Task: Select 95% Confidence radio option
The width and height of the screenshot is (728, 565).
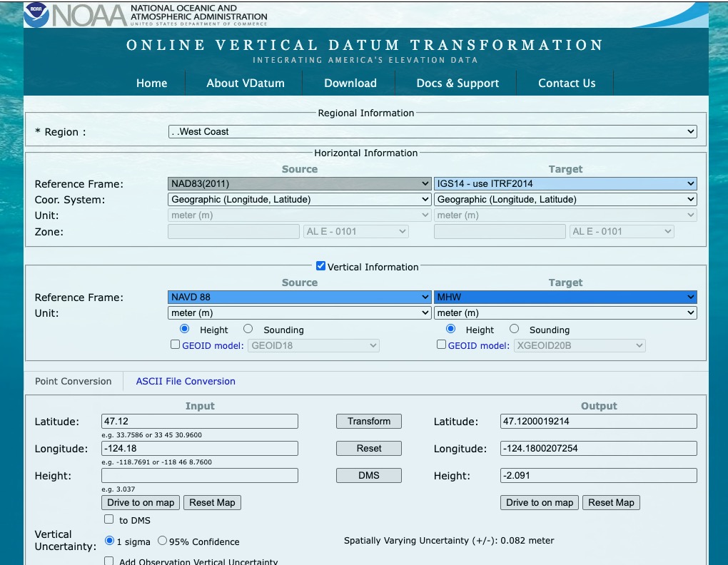Action: coord(162,541)
